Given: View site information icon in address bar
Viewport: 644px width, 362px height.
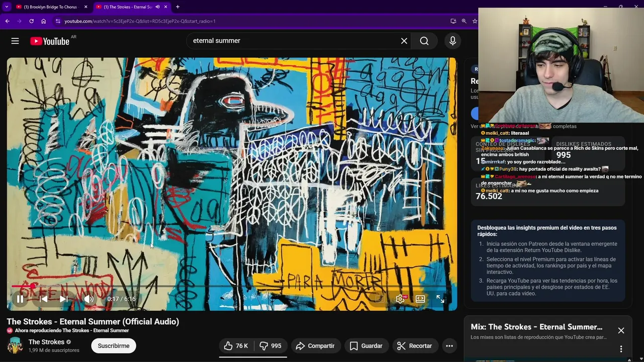Looking at the screenshot, I should pyautogui.click(x=58, y=21).
